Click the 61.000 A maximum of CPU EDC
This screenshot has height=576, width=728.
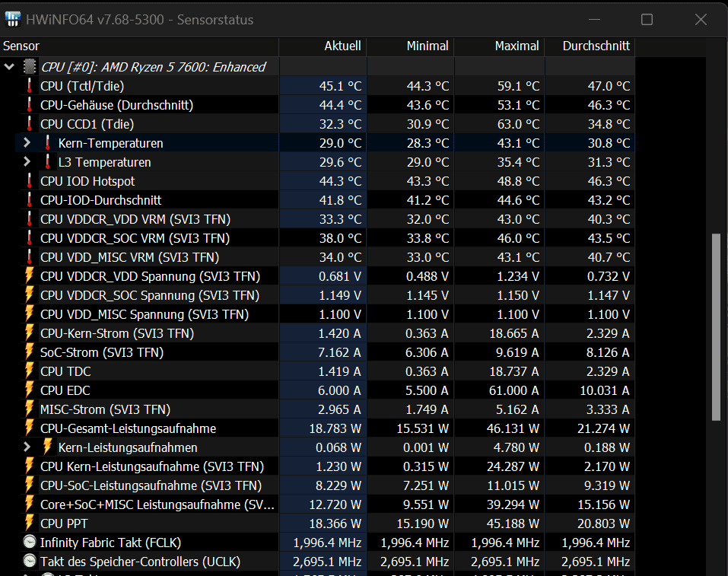(513, 390)
